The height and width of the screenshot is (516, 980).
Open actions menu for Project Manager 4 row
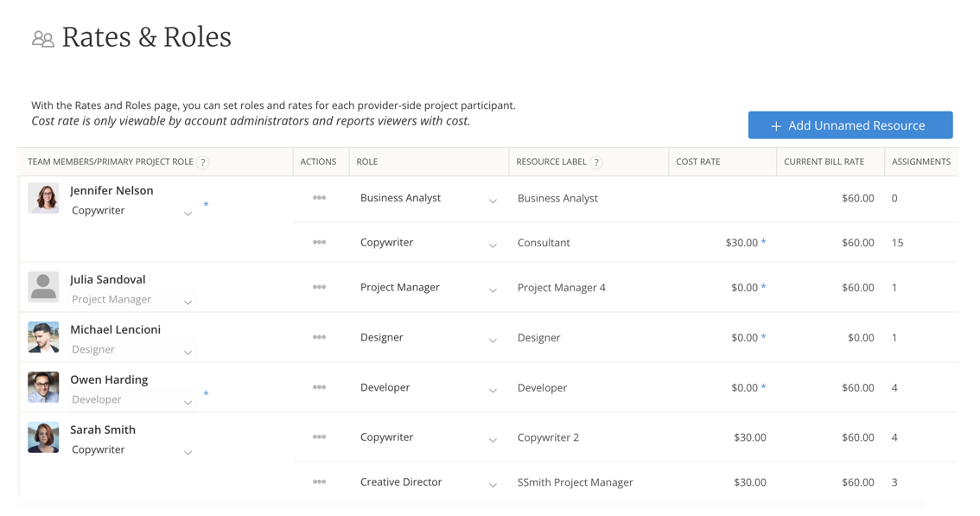[x=320, y=287]
